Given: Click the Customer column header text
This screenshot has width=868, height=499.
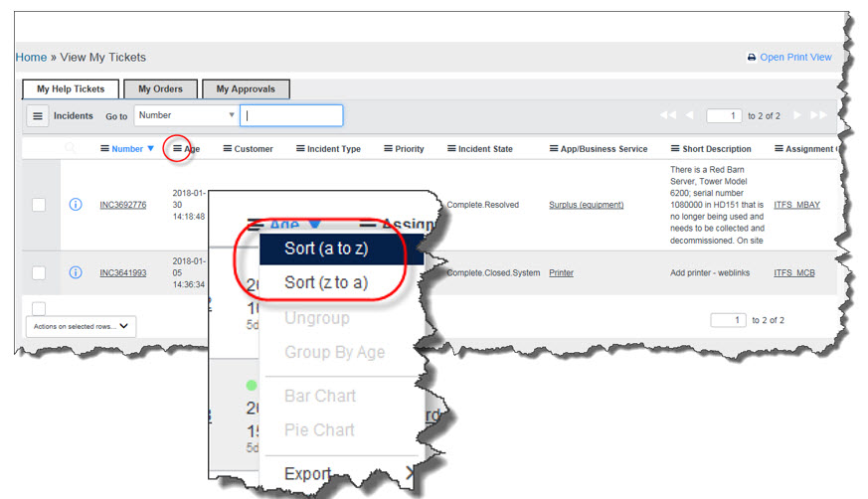Looking at the screenshot, I should tap(254, 149).
